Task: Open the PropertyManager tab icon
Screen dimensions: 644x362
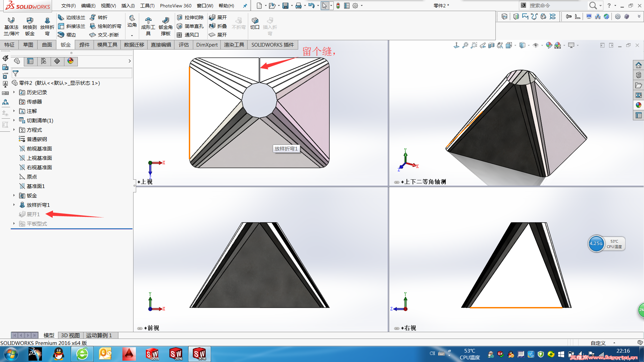Action: [x=30, y=61]
